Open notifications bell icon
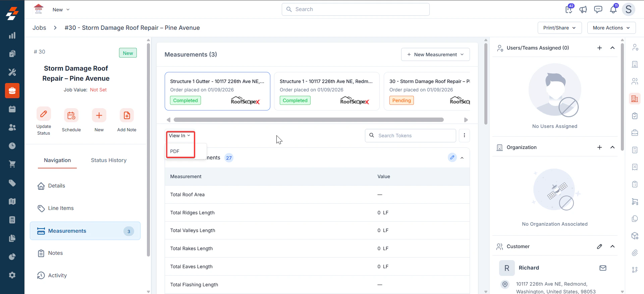The width and height of the screenshot is (644, 294). coord(613,9)
